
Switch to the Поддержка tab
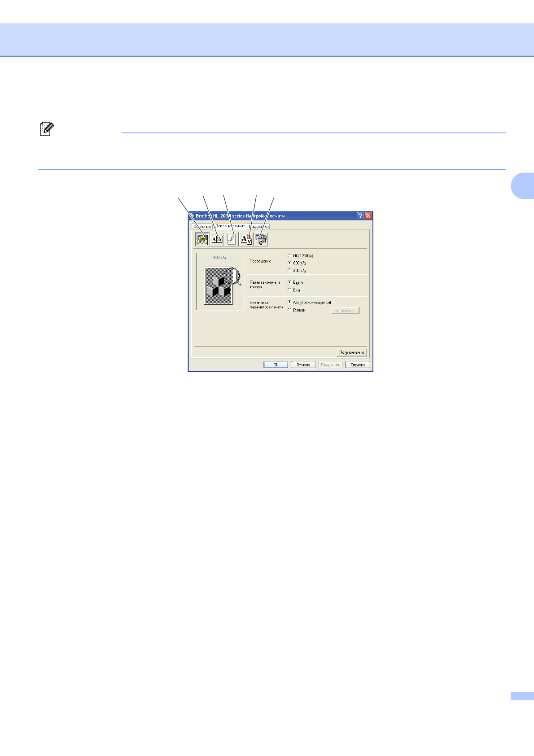point(258,227)
